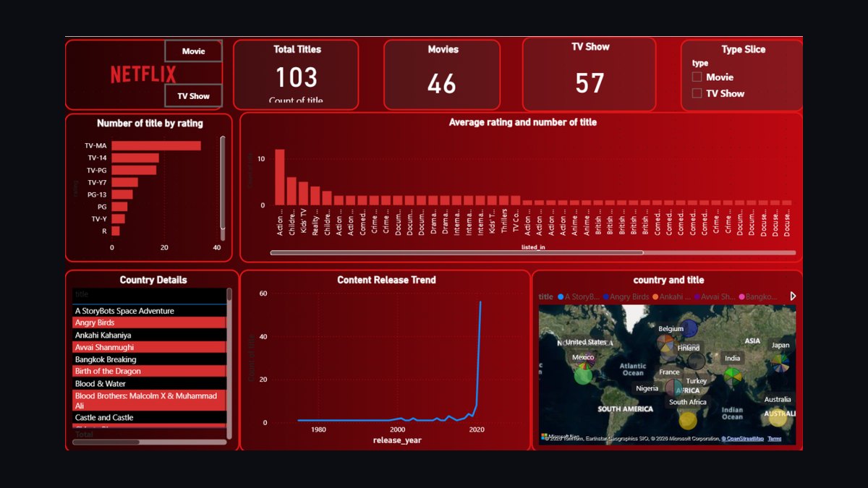Click the Movies card showing 46
This screenshot has height=488, width=868.
point(442,75)
